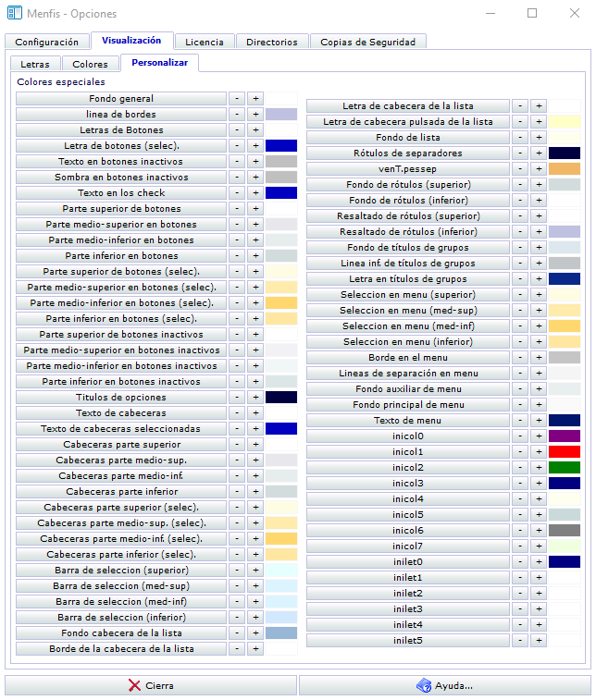Click plus for Parte superior de botones (selec).
This screenshot has width=596, height=700.
point(255,272)
